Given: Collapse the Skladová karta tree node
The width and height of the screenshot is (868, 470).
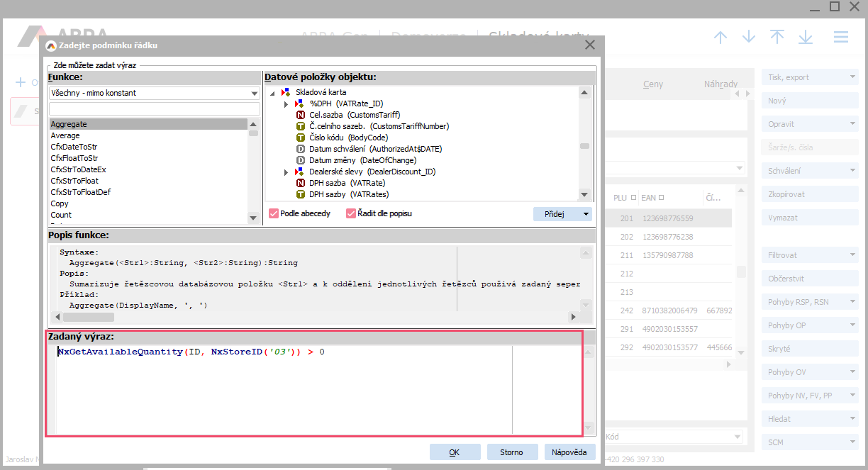Looking at the screenshot, I should pos(272,92).
